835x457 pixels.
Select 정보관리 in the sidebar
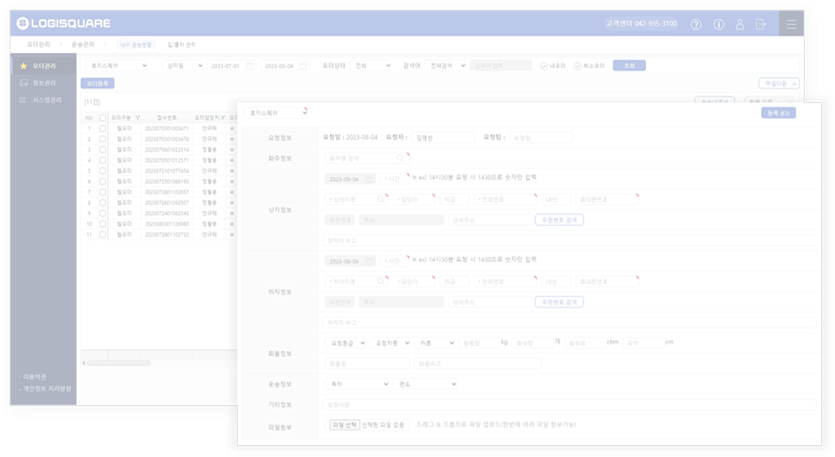tap(44, 83)
